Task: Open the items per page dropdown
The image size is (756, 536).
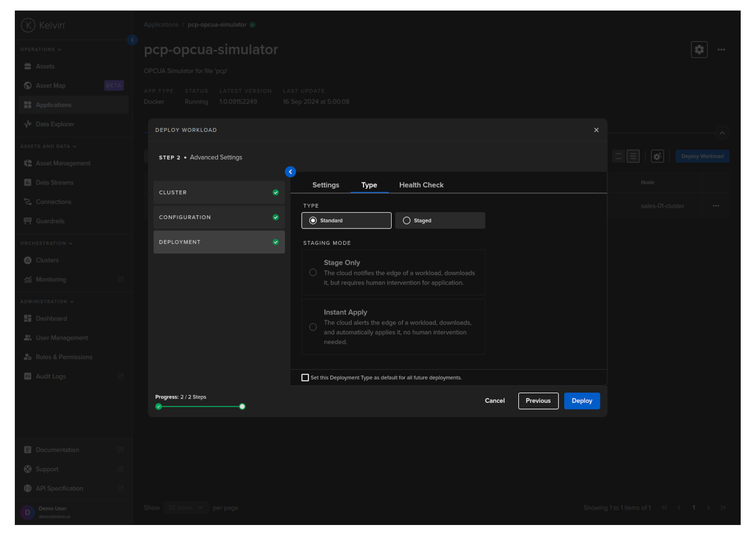Action: 185,508
